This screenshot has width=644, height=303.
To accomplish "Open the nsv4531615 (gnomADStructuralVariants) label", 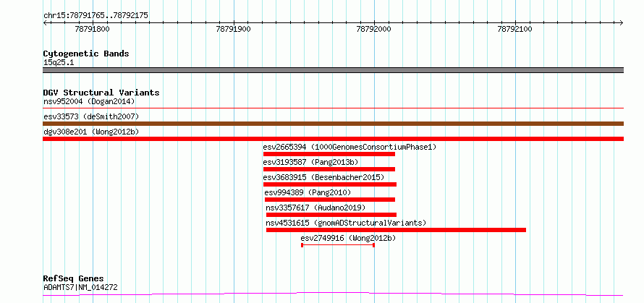I will pyautogui.click(x=346, y=223).
